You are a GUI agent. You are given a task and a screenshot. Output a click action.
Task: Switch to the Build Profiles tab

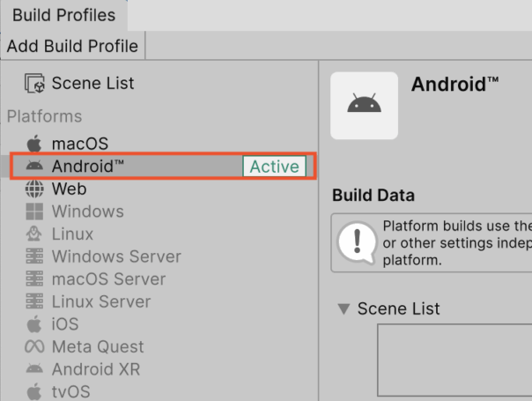[63, 15]
